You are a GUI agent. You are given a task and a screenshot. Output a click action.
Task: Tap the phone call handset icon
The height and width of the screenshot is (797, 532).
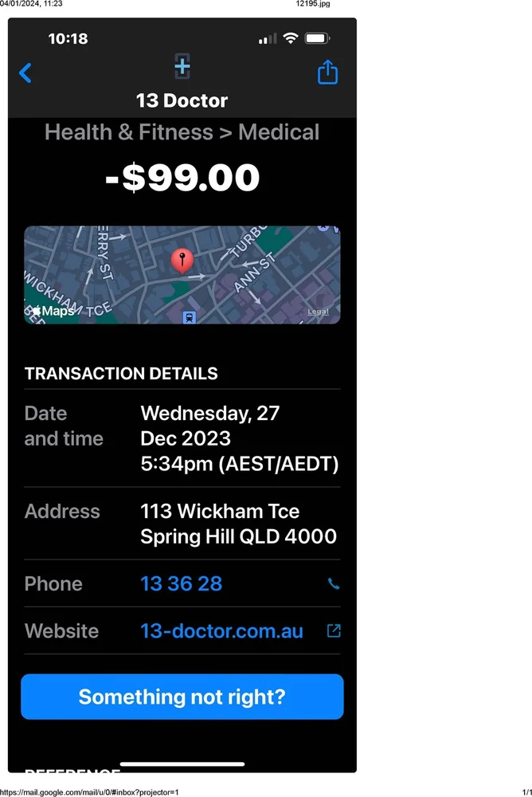(333, 584)
